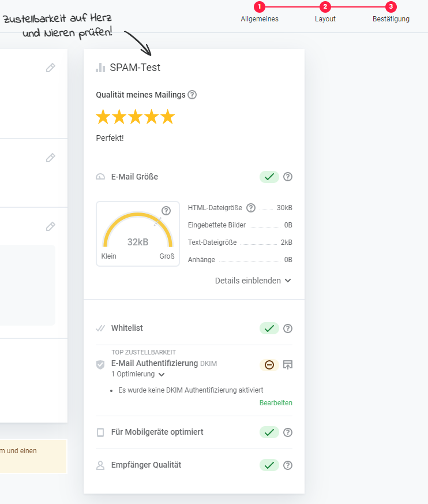The height and width of the screenshot is (504, 428).
Task: Click green check status for Whitelist
Action: [x=269, y=328]
